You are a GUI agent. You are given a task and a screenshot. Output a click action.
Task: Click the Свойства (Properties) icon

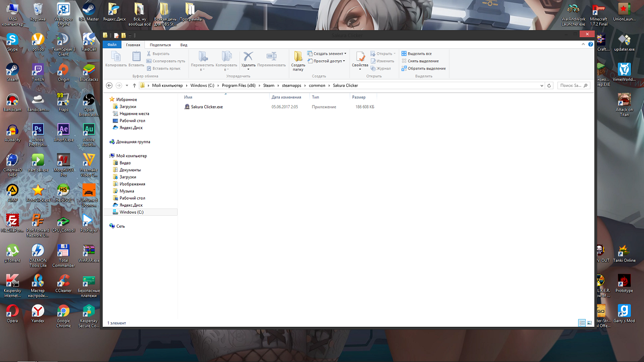[x=360, y=59]
